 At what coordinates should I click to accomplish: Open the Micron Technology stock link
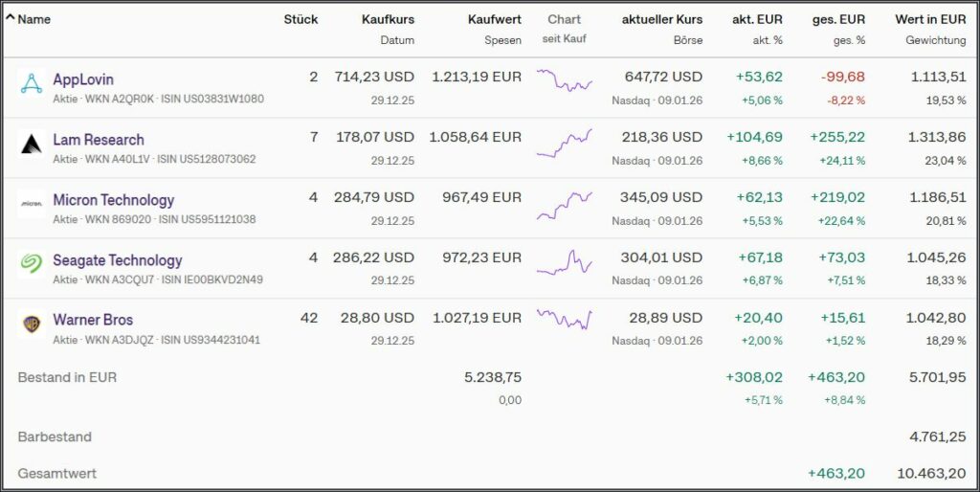[113, 200]
